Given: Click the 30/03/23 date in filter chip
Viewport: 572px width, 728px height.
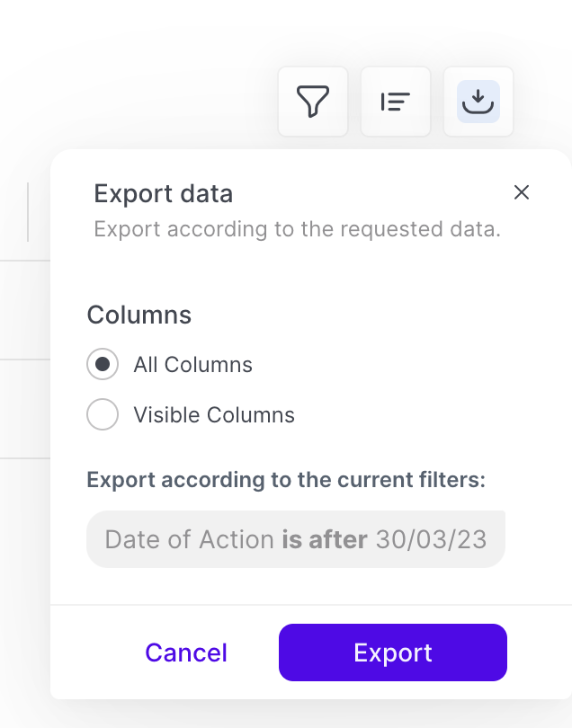Looking at the screenshot, I should 431,539.
